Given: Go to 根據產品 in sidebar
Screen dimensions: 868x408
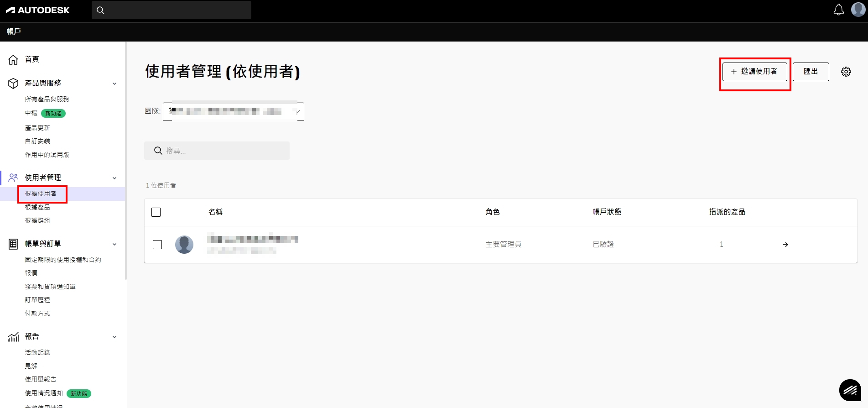Looking at the screenshot, I should coord(37,207).
